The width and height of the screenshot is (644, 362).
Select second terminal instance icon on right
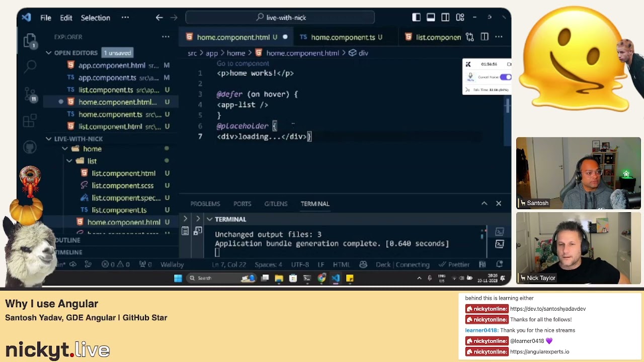coord(500,244)
